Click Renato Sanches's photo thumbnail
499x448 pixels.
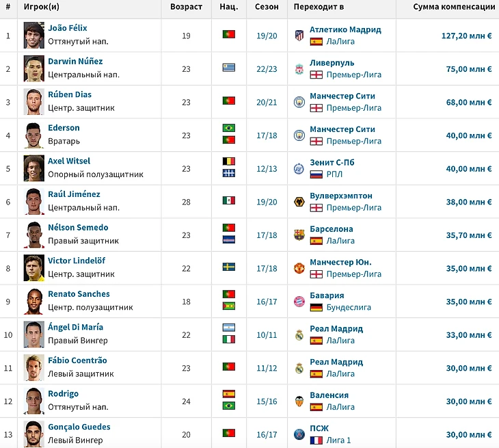(34, 301)
